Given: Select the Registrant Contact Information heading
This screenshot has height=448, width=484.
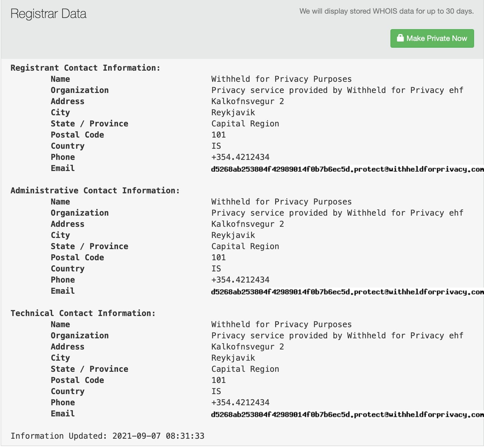Looking at the screenshot, I should pos(86,68).
